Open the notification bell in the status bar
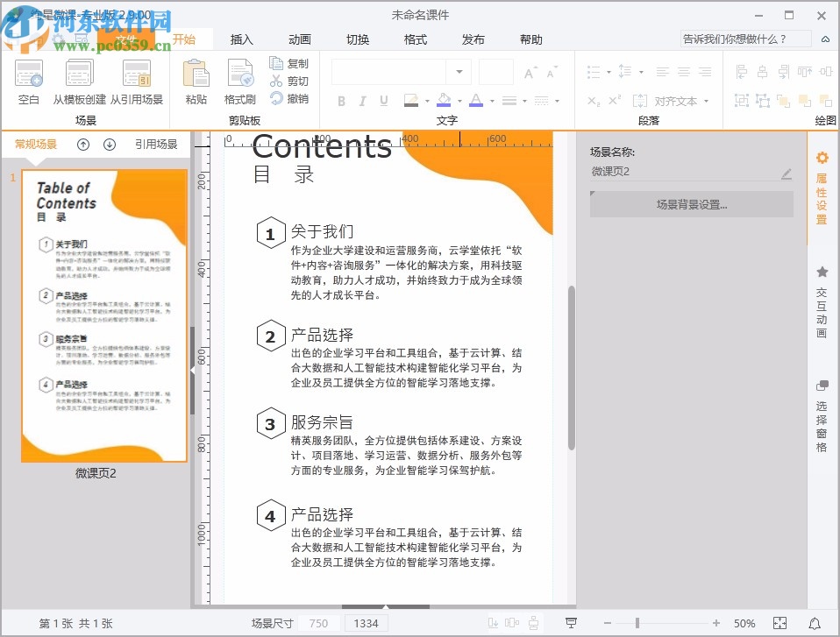This screenshot has height=637, width=840. (x=815, y=623)
